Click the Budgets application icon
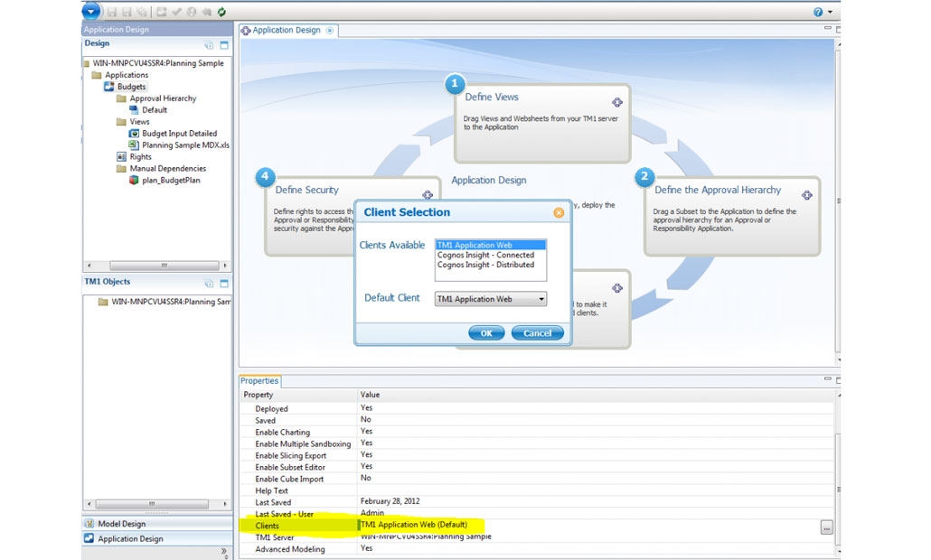931x560 pixels. coord(109,87)
